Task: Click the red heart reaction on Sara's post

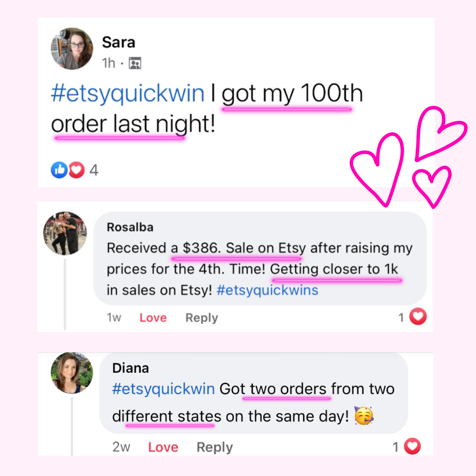Action: [76, 170]
